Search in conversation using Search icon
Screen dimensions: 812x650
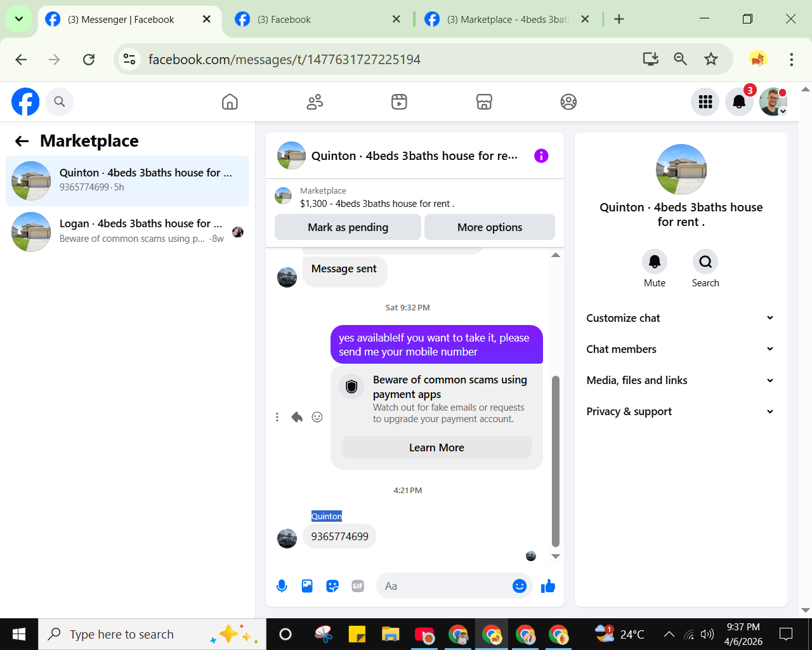point(705,262)
